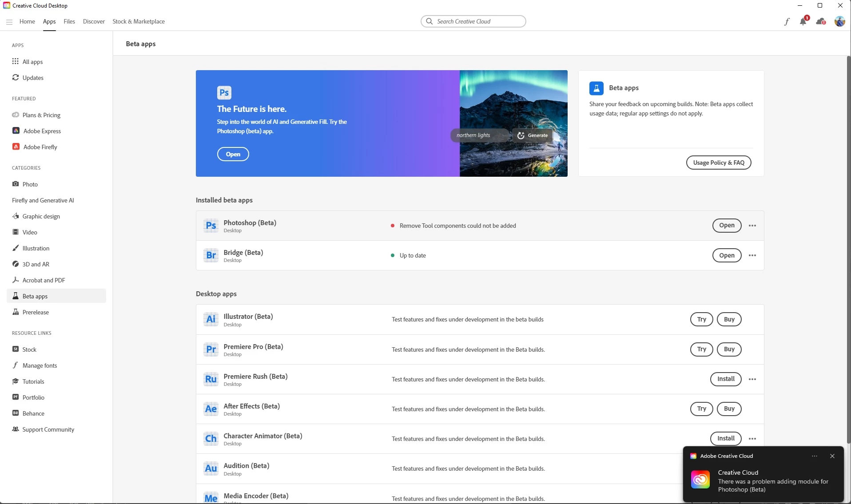Switch to the Discover tab
This screenshot has height=504, width=851.
coord(94,21)
